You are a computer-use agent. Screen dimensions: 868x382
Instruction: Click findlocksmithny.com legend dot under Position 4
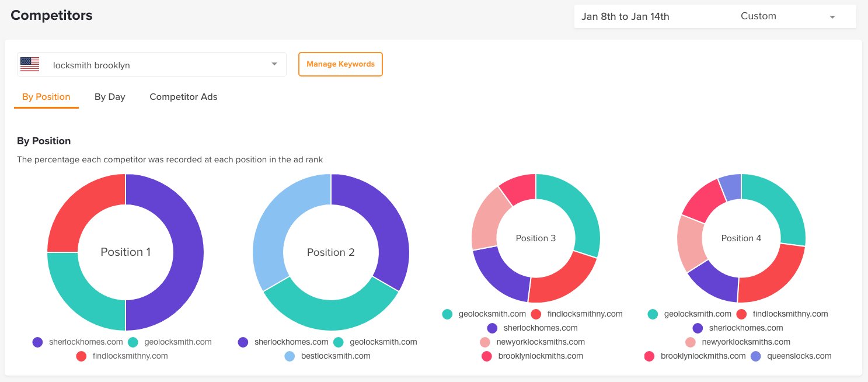coord(741,314)
